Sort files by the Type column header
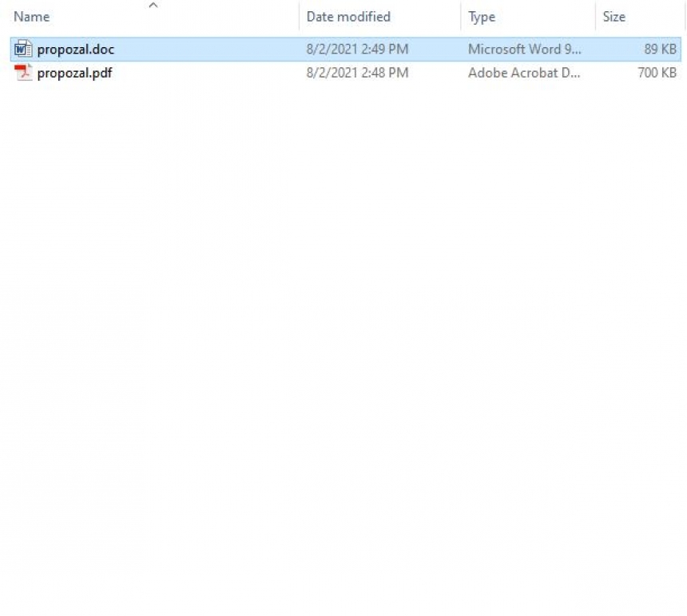Screen dimensions: 687x616 pyautogui.click(x=482, y=17)
